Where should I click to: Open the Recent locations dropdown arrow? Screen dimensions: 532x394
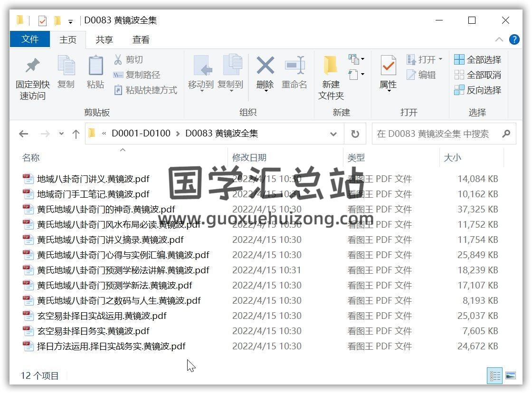[x=61, y=134]
